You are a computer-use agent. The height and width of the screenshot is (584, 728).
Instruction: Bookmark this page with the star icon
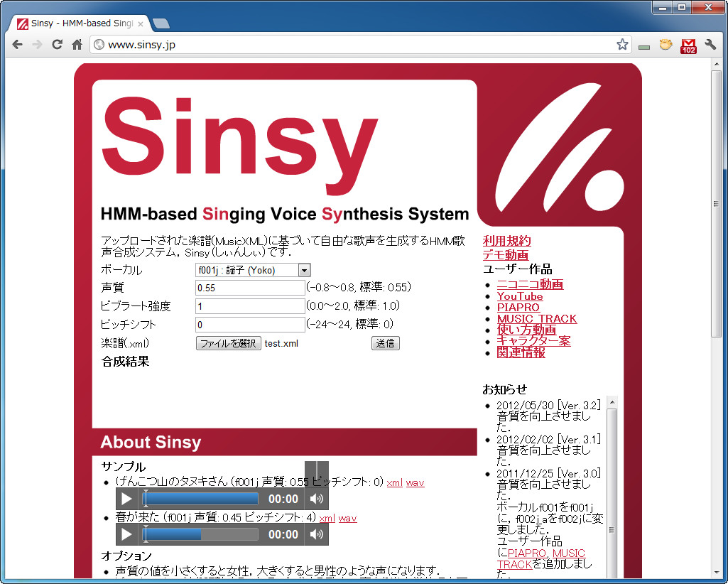pyautogui.click(x=622, y=45)
